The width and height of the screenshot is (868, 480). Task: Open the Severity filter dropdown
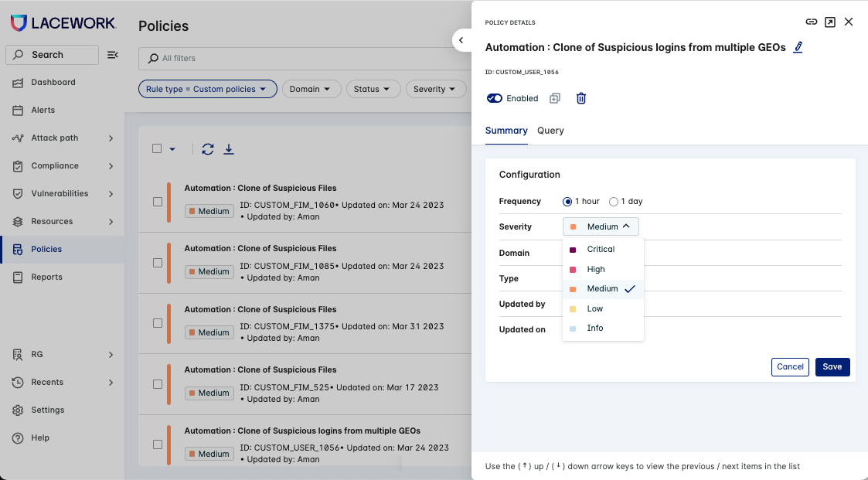[435, 89]
